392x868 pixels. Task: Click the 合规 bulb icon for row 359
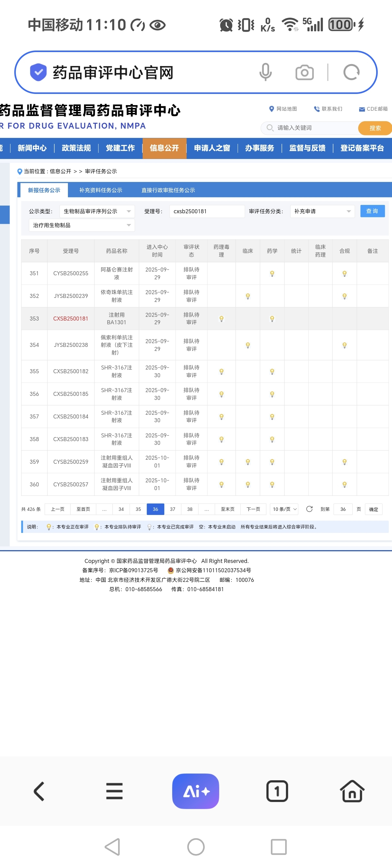click(x=345, y=462)
